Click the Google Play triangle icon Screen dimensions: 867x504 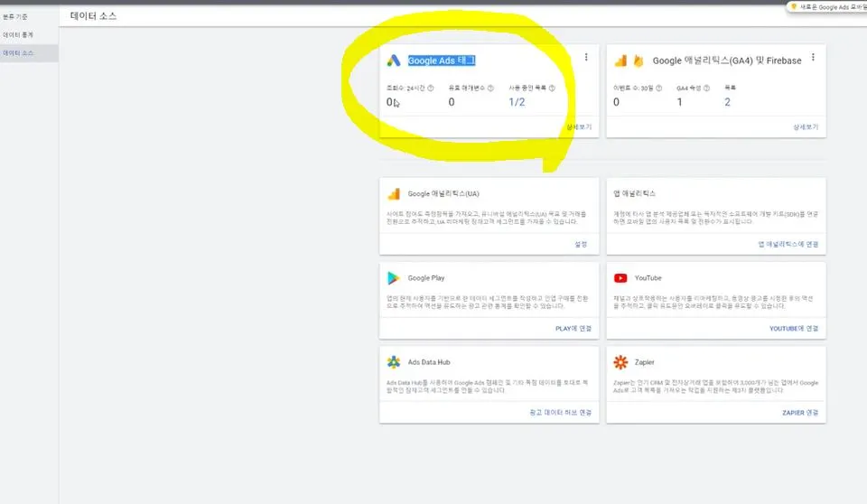click(393, 277)
